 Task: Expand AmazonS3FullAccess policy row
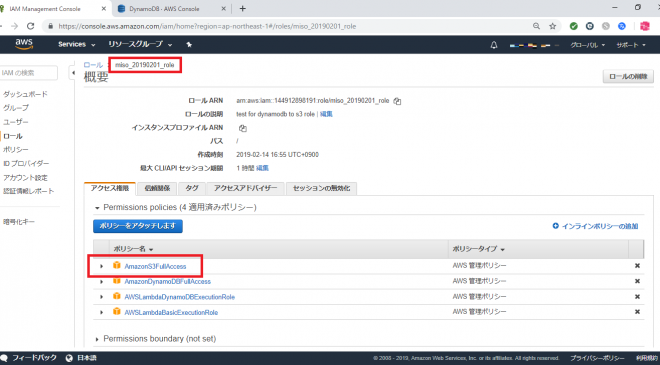pyautogui.click(x=101, y=266)
